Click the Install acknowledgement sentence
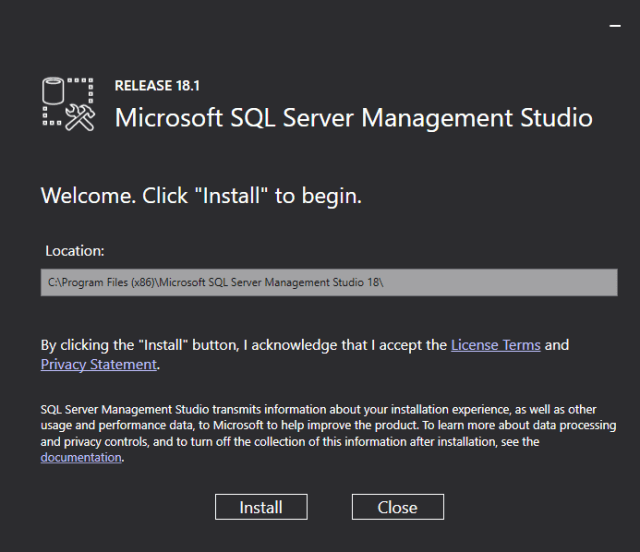This screenshot has height=552, width=640. click(x=240, y=345)
